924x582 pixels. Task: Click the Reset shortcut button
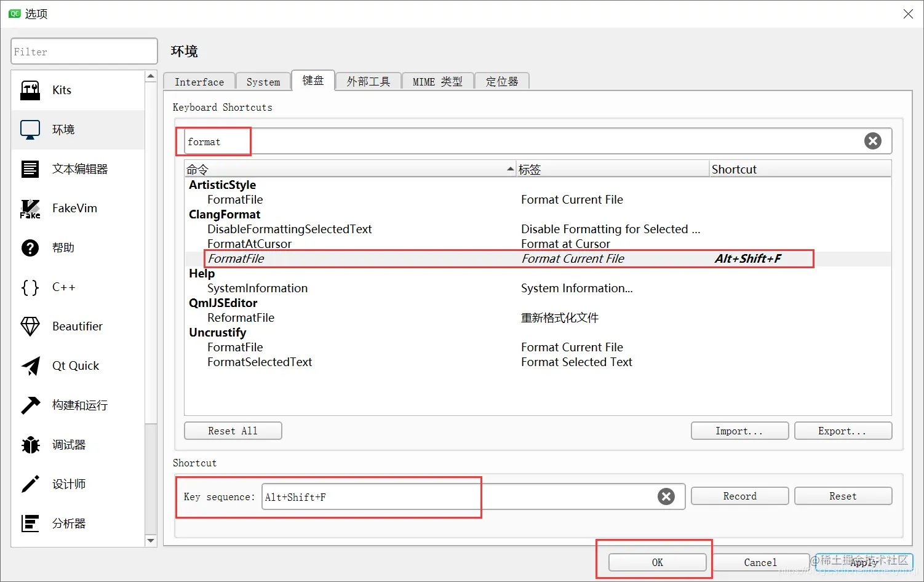point(843,496)
